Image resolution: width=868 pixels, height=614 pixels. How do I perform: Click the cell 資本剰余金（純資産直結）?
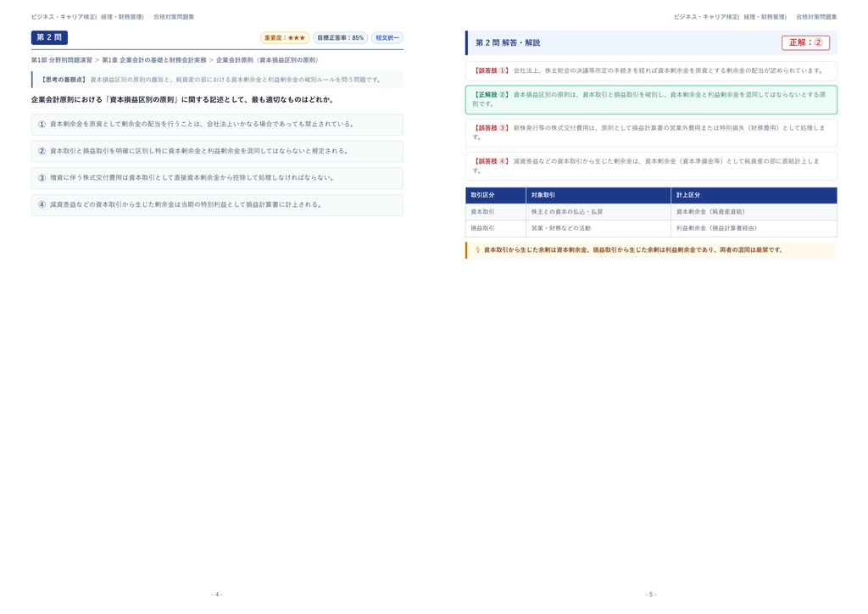pyautogui.click(x=754, y=212)
